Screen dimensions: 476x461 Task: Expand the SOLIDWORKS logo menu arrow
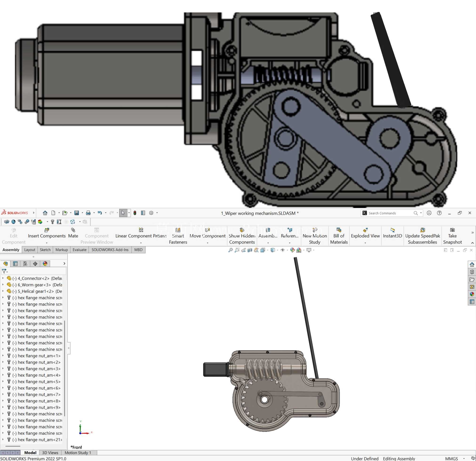click(33, 213)
